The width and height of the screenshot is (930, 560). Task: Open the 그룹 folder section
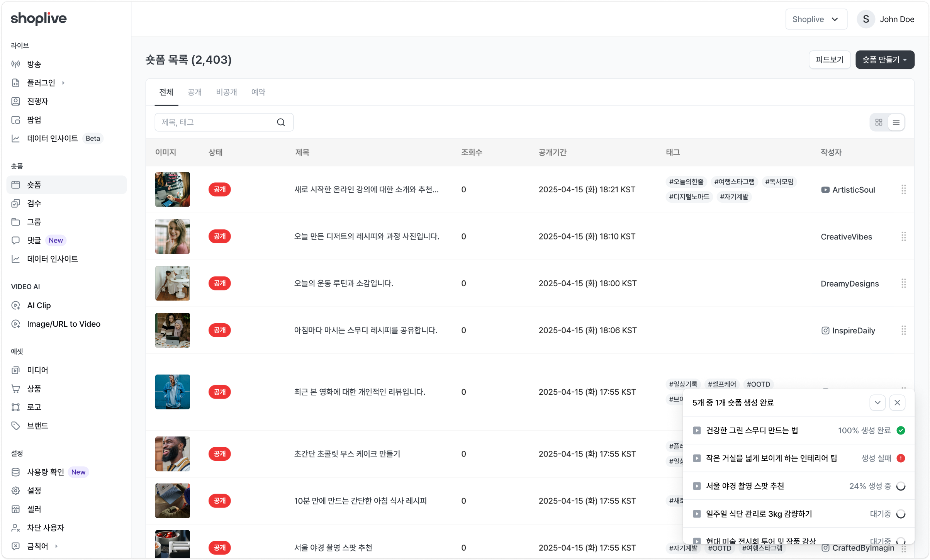(66, 222)
